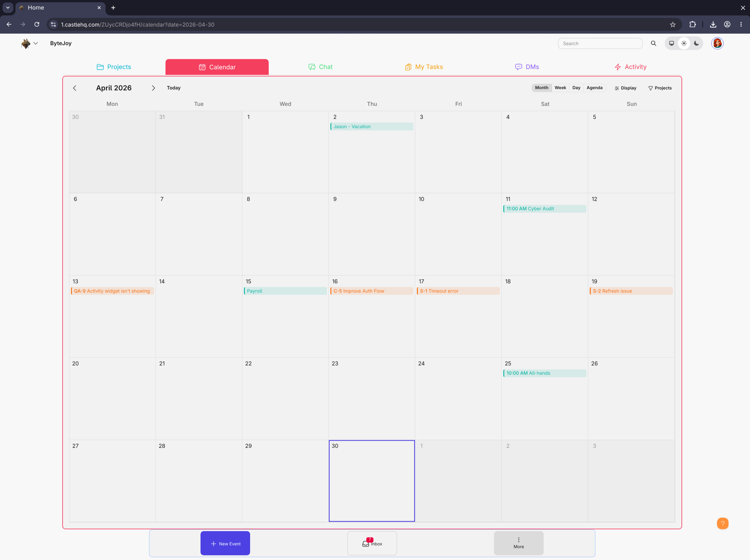
Task: Open a new browser tab
Action: (113, 7)
